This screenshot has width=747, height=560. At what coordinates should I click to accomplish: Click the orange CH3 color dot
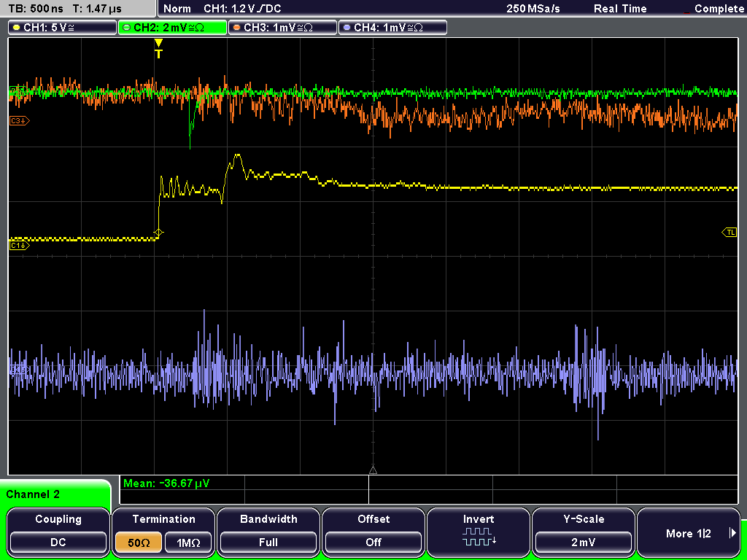click(x=237, y=28)
